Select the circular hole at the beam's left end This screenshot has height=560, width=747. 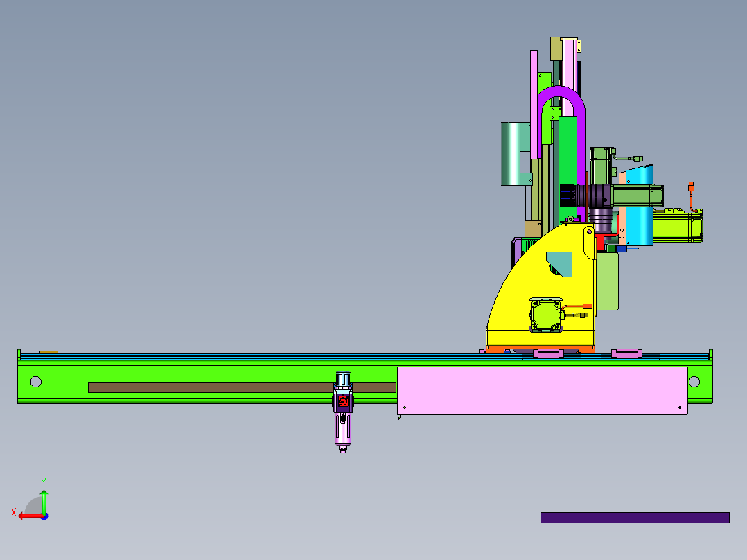[36, 382]
